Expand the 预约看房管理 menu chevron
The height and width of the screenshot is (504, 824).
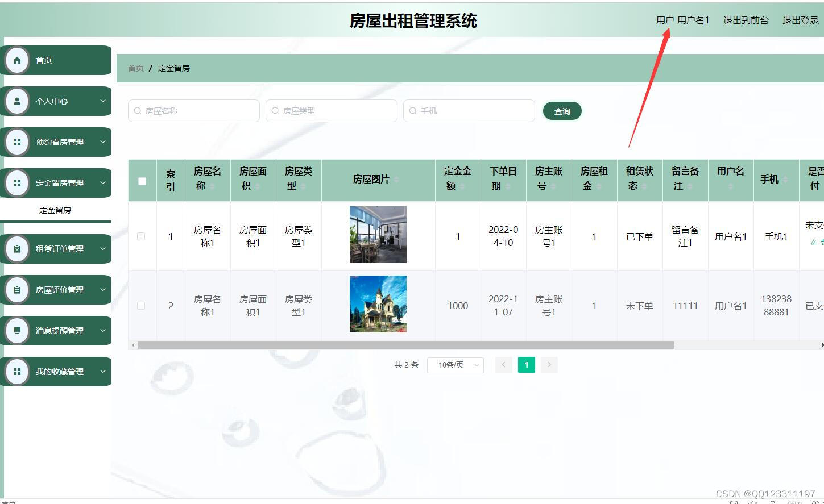pos(103,142)
